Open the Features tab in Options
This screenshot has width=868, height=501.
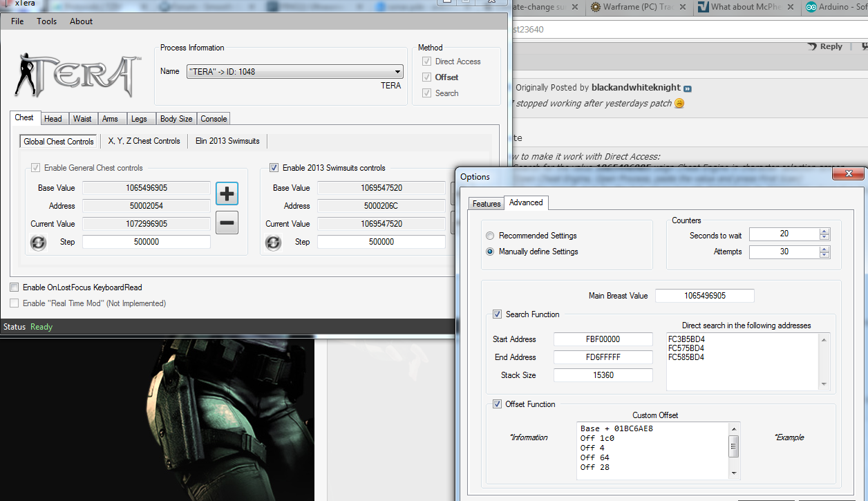(487, 204)
